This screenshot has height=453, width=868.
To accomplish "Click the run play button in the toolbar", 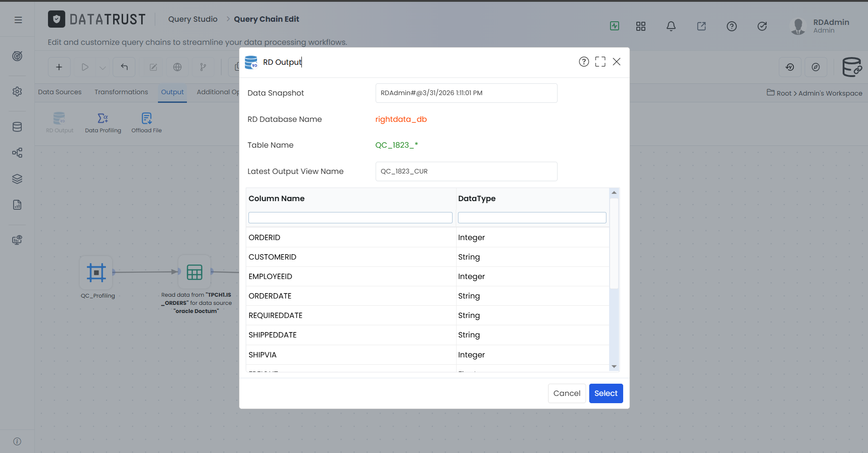I will point(85,67).
